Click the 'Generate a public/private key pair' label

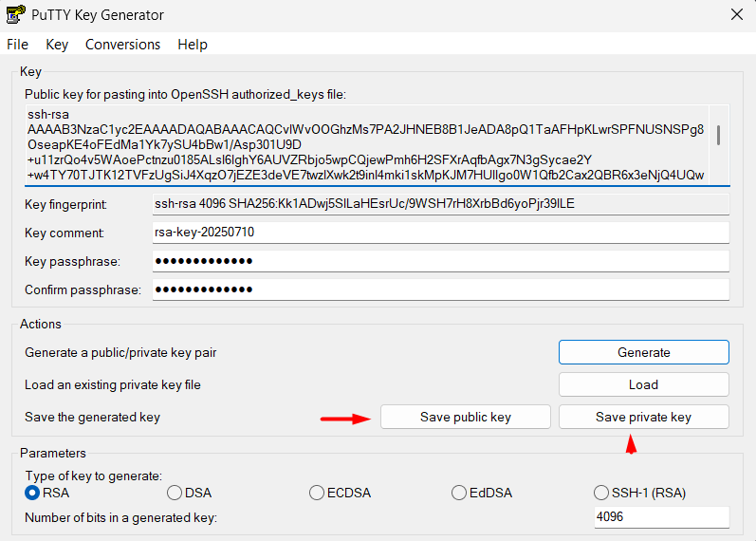pyautogui.click(x=120, y=353)
